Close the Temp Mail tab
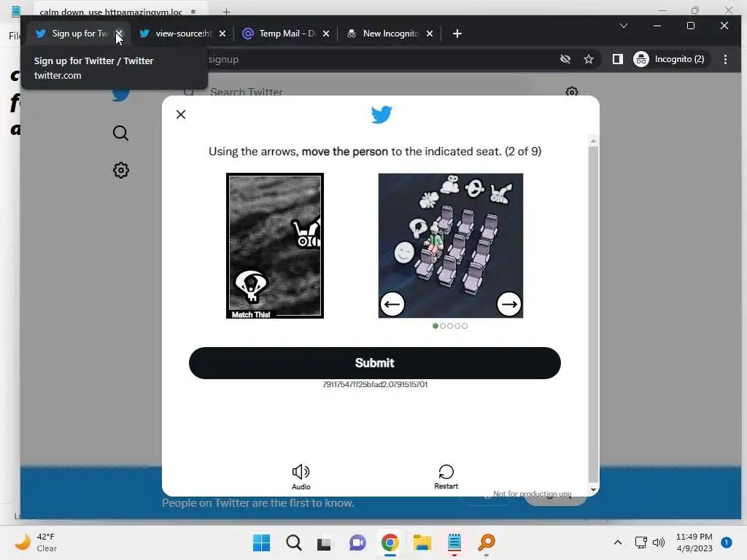The width and height of the screenshot is (747, 560). coord(326,34)
